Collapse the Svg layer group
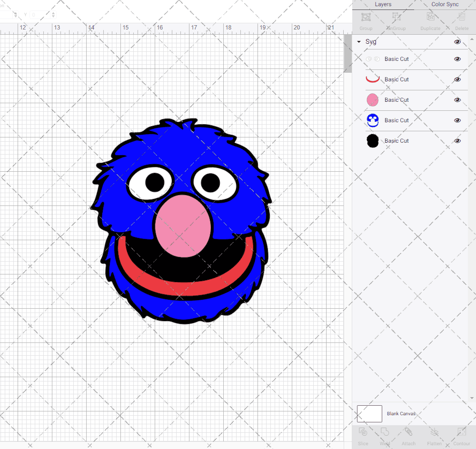 (x=359, y=42)
